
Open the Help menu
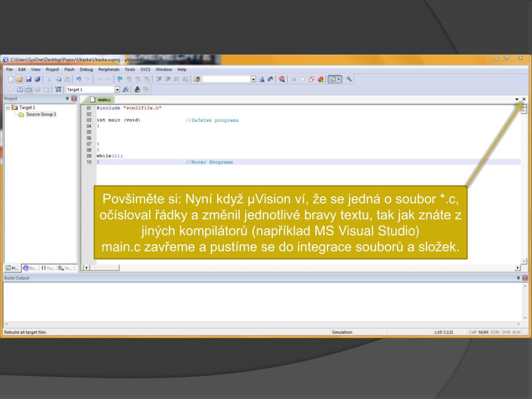[x=182, y=69]
